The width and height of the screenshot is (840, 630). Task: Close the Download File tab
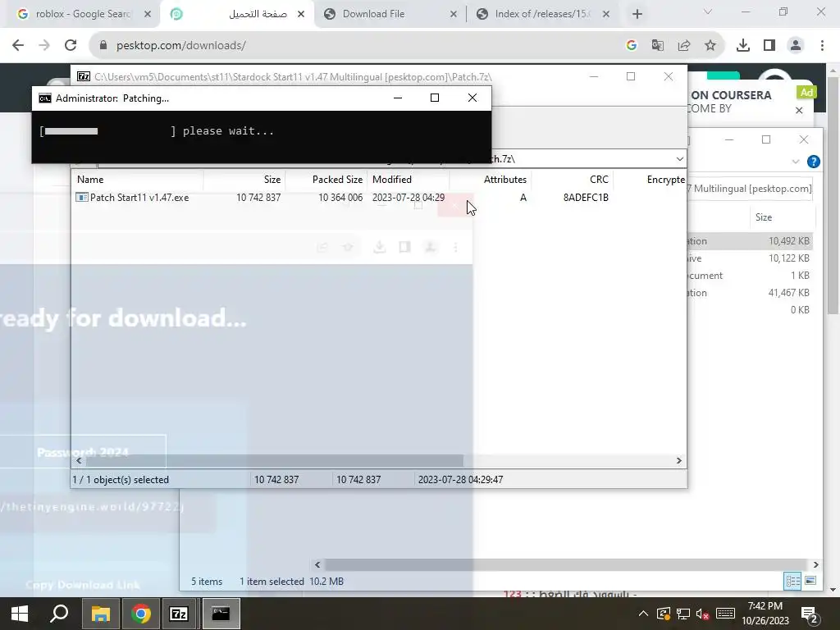point(453,14)
